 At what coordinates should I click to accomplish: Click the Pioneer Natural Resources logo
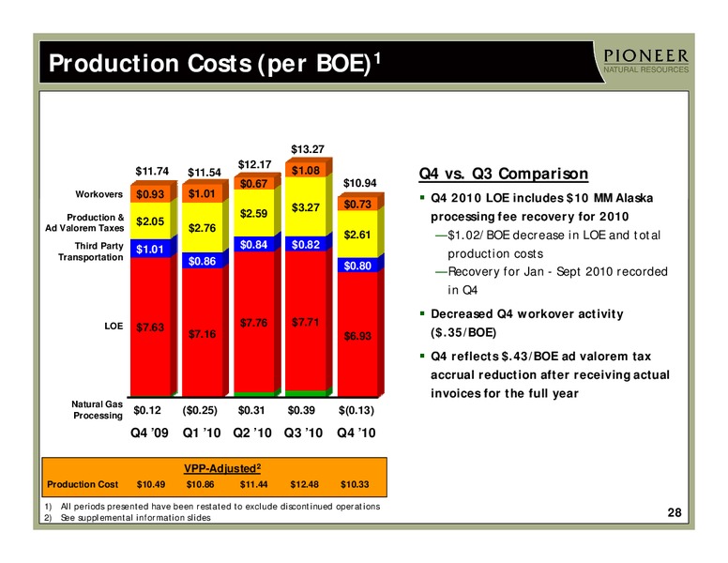pos(645,61)
